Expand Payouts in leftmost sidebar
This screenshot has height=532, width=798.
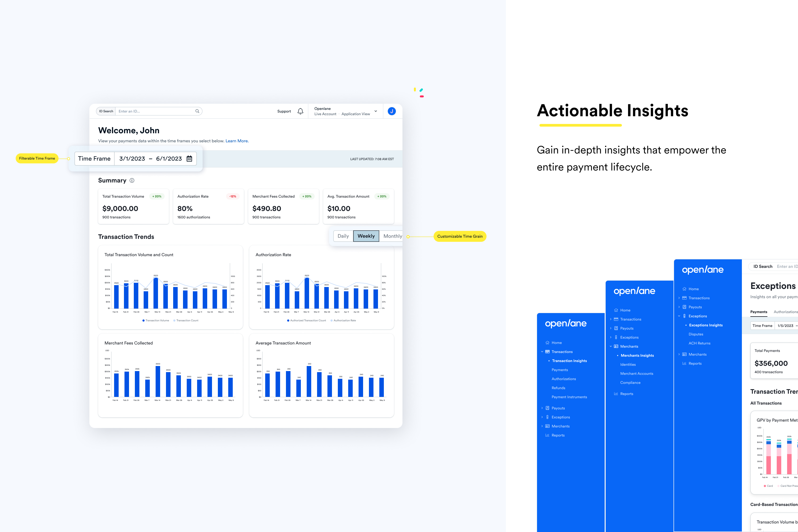click(542, 408)
